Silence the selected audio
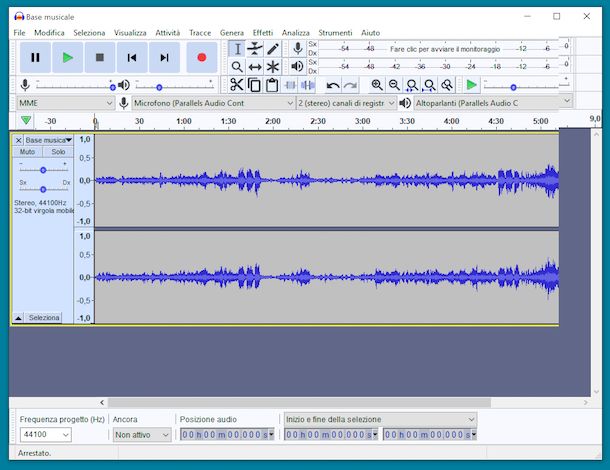 tap(308, 85)
